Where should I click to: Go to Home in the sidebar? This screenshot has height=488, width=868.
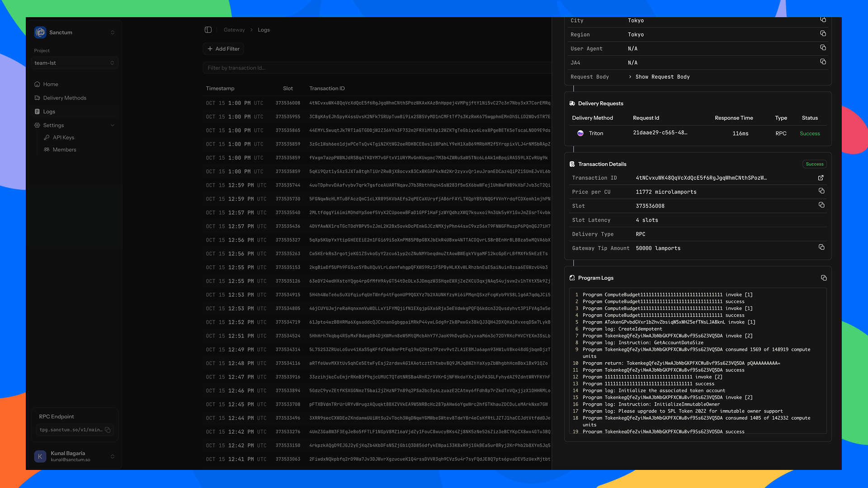tap(51, 84)
